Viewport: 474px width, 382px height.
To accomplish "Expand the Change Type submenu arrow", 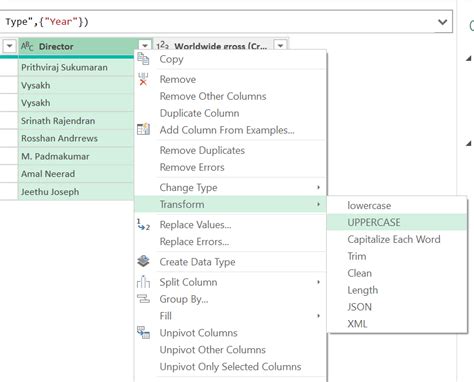I will click(319, 187).
